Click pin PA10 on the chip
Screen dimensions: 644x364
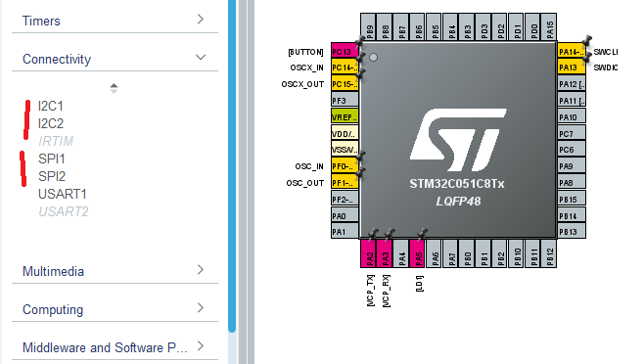(572, 116)
